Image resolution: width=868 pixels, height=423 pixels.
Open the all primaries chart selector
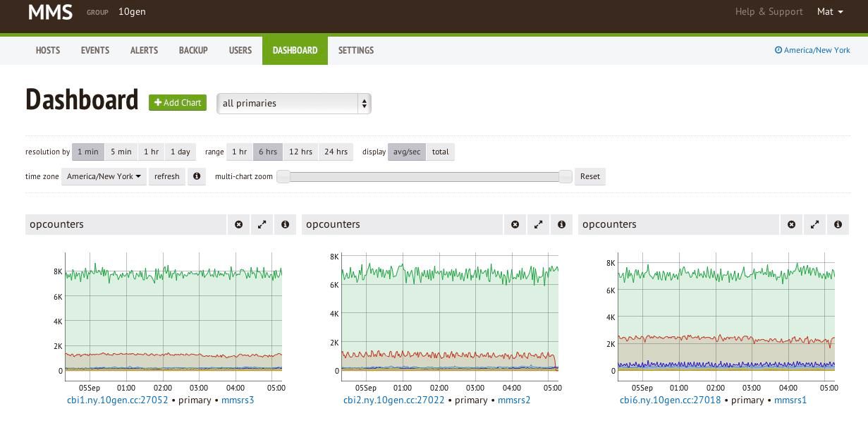[x=293, y=103]
